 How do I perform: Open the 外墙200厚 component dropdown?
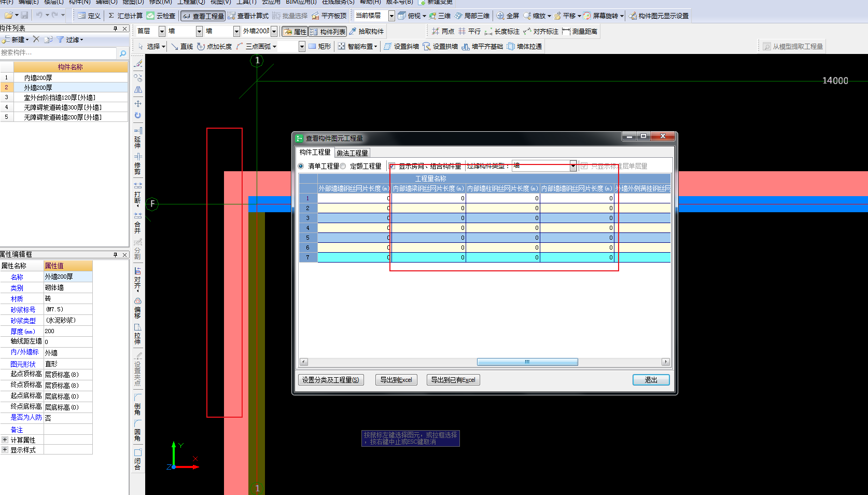coord(274,31)
